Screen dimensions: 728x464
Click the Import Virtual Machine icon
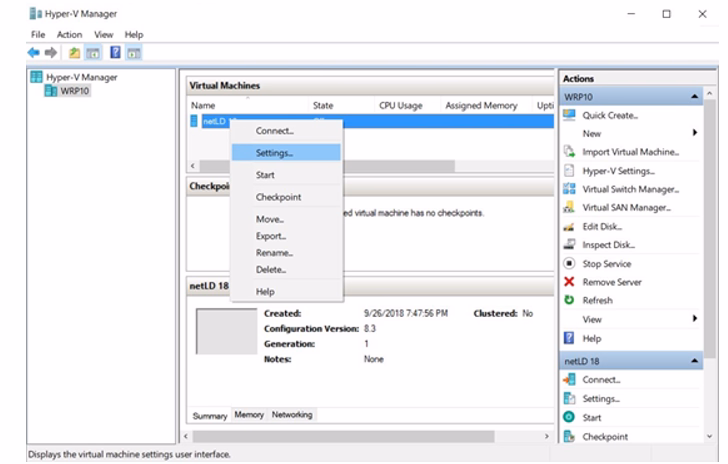(569, 151)
